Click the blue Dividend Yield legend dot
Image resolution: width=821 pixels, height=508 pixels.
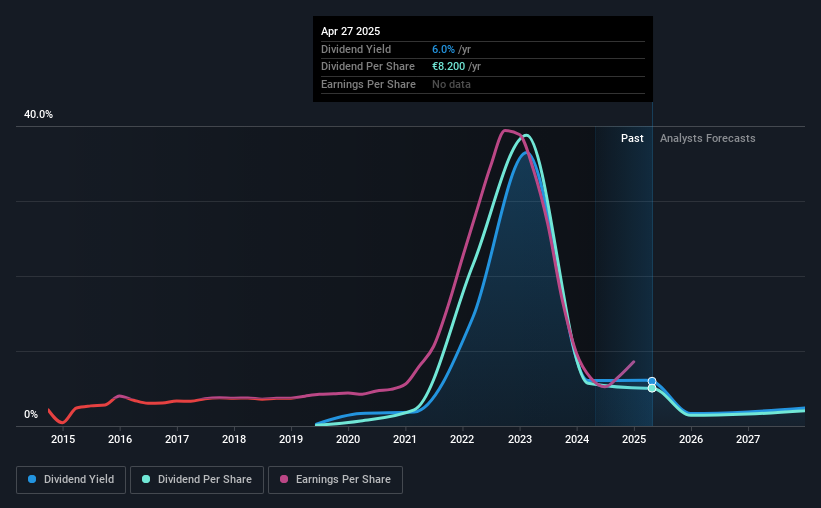pos(32,479)
